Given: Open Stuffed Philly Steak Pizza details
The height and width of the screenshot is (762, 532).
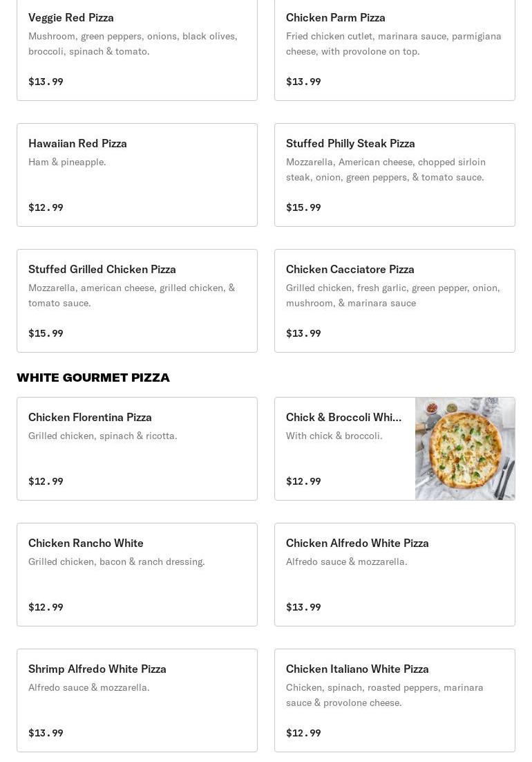Looking at the screenshot, I should pos(395,174).
